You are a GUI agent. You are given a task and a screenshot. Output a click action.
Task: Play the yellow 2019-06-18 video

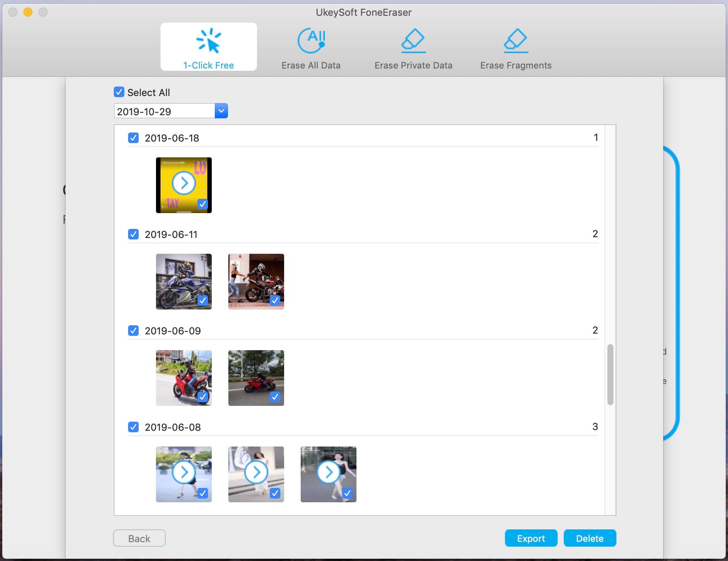point(184,183)
